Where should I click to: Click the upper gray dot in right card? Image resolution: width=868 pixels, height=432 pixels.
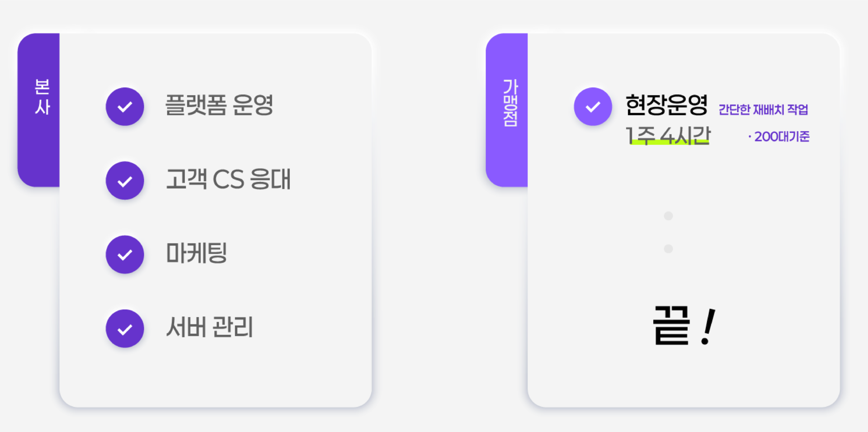(x=668, y=216)
